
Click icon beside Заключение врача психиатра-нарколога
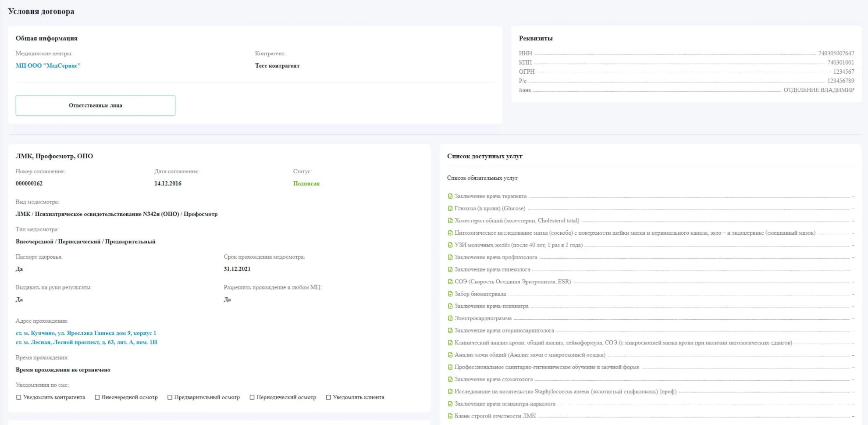(x=450, y=404)
